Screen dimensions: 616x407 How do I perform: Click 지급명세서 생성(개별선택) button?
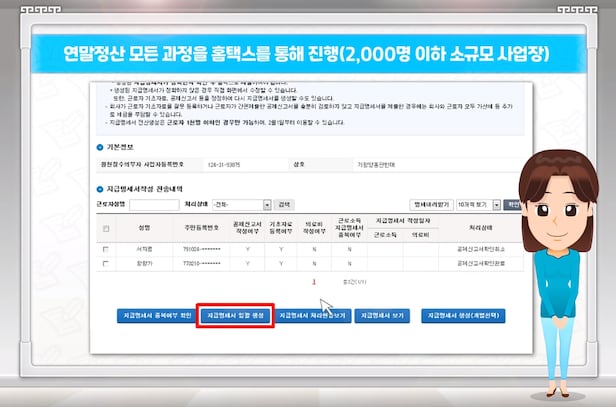[x=463, y=314]
